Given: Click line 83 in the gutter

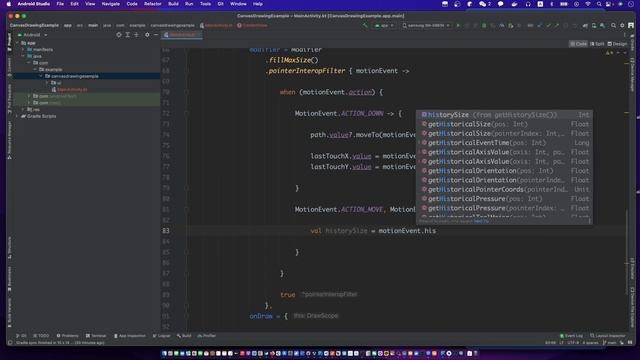Looking at the screenshot, I should click(x=166, y=231).
